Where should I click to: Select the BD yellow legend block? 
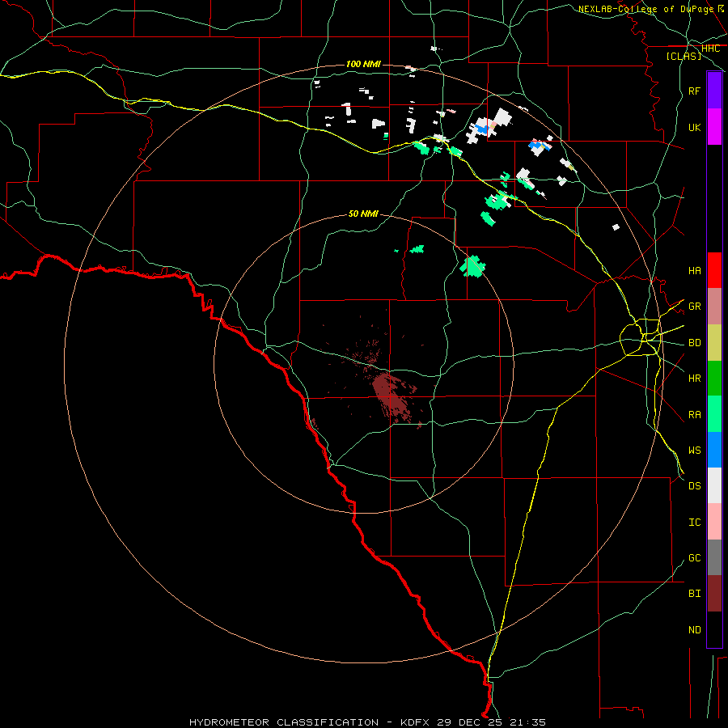click(x=714, y=343)
